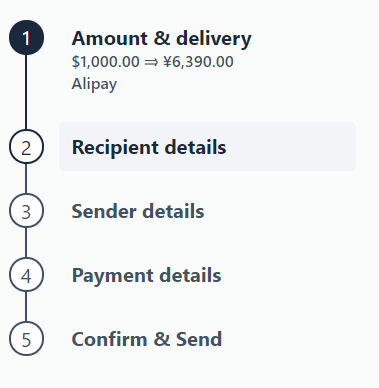
Task: Select the step 4 numbered circle
Action: (x=26, y=275)
